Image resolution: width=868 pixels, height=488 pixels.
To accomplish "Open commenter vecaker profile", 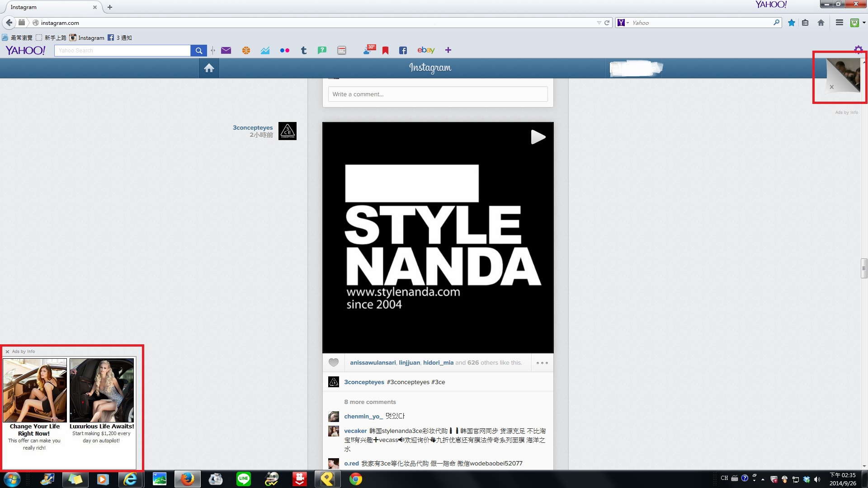I will pos(355,431).
